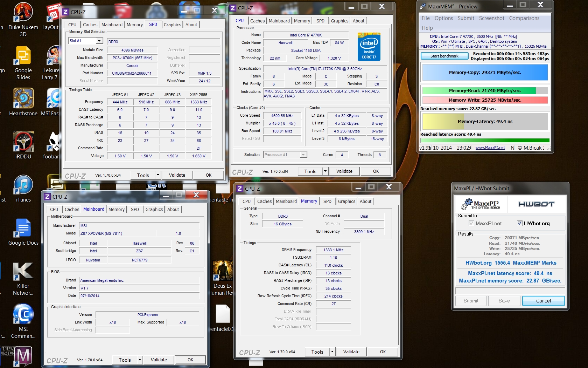Click the Start benchmark button
This screenshot has height=368, width=588.
coord(444,56)
